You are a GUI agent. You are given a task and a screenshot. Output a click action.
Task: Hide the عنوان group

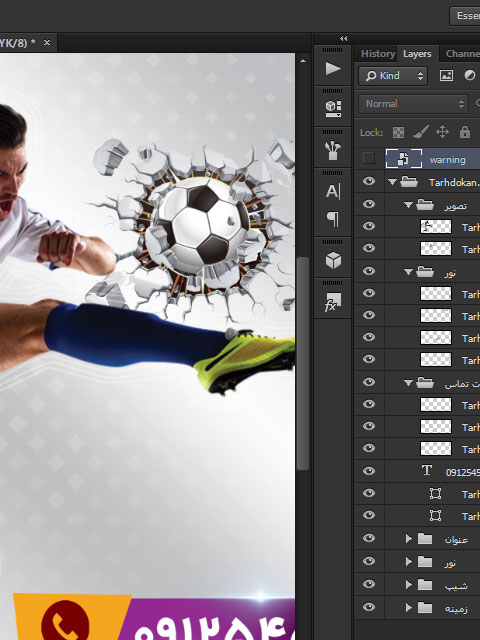369,538
